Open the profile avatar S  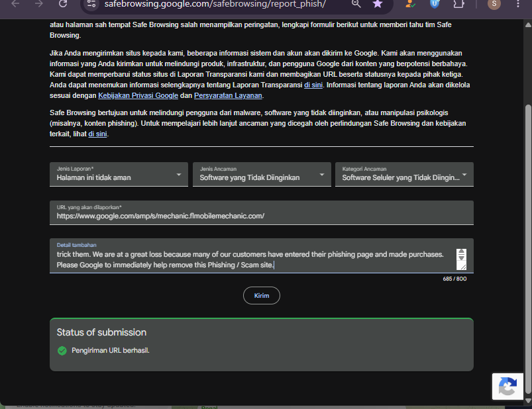494,4
